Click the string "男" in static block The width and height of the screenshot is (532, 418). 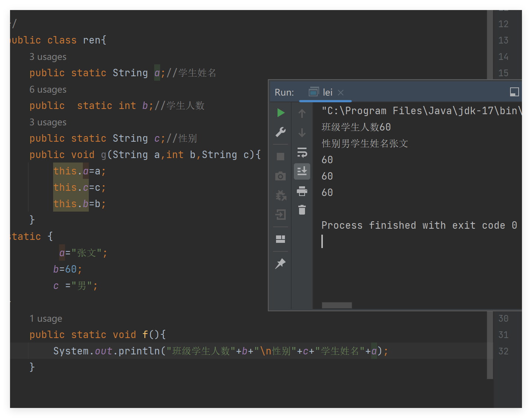click(82, 286)
